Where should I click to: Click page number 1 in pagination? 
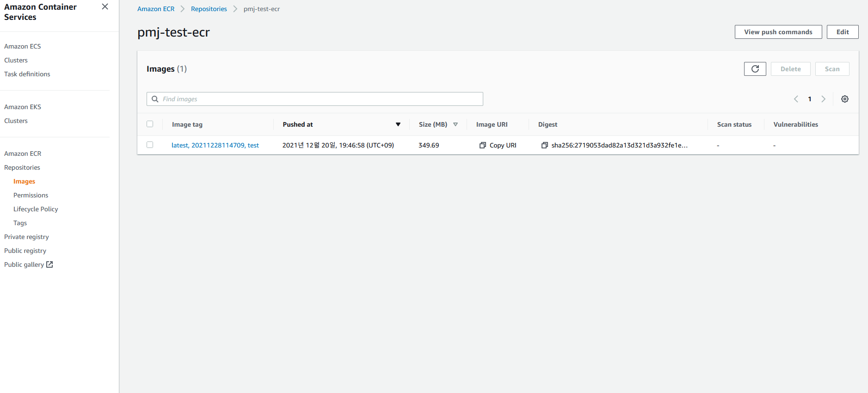pos(810,99)
